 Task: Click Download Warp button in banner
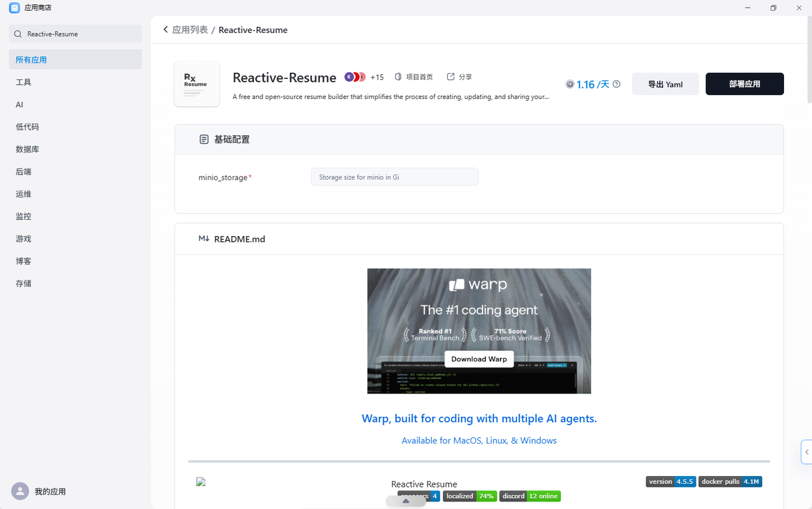point(479,359)
